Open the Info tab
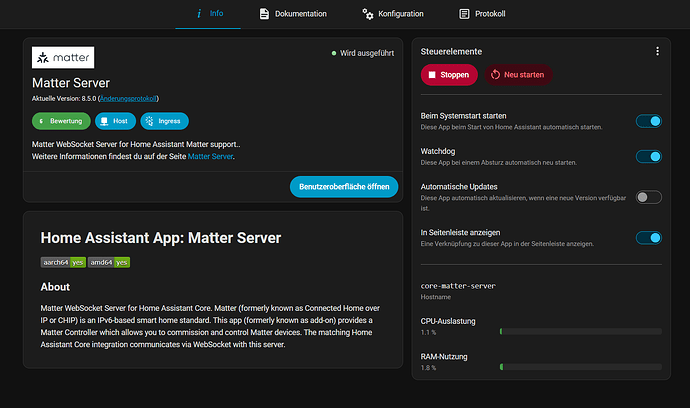 (x=208, y=14)
